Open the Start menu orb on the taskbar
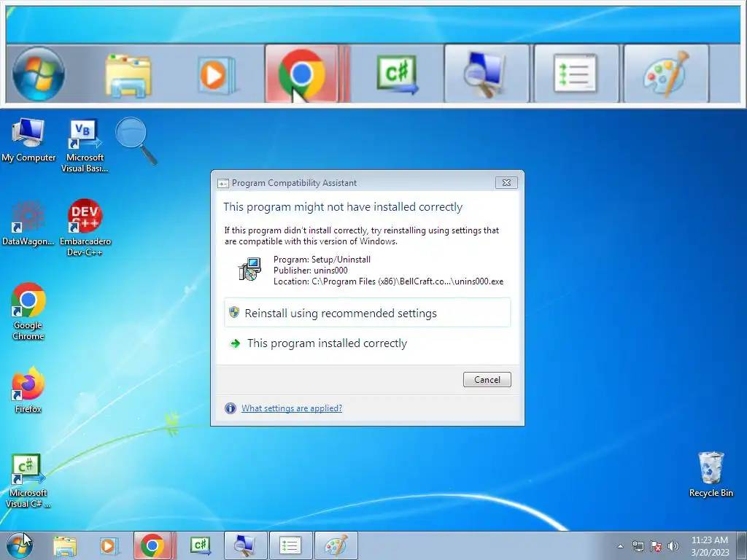The height and width of the screenshot is (560, 747). [x=20, y=545]
